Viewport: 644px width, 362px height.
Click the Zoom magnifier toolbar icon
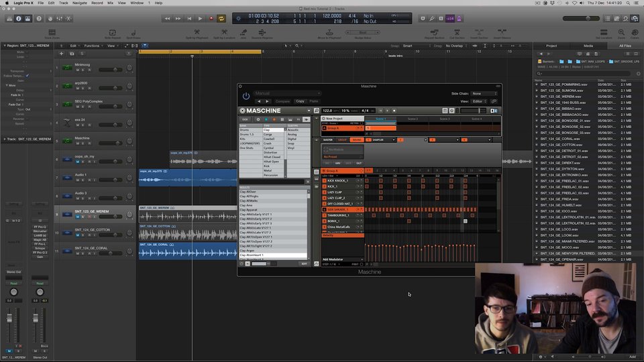pos(621,34)
